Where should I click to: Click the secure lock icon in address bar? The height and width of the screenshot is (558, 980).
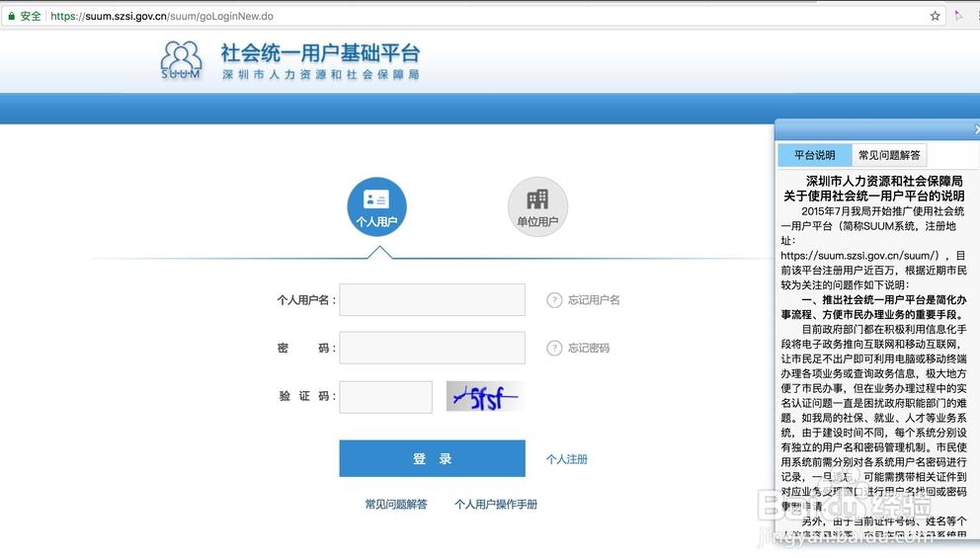pyautogui.click(x=11, y=16)
